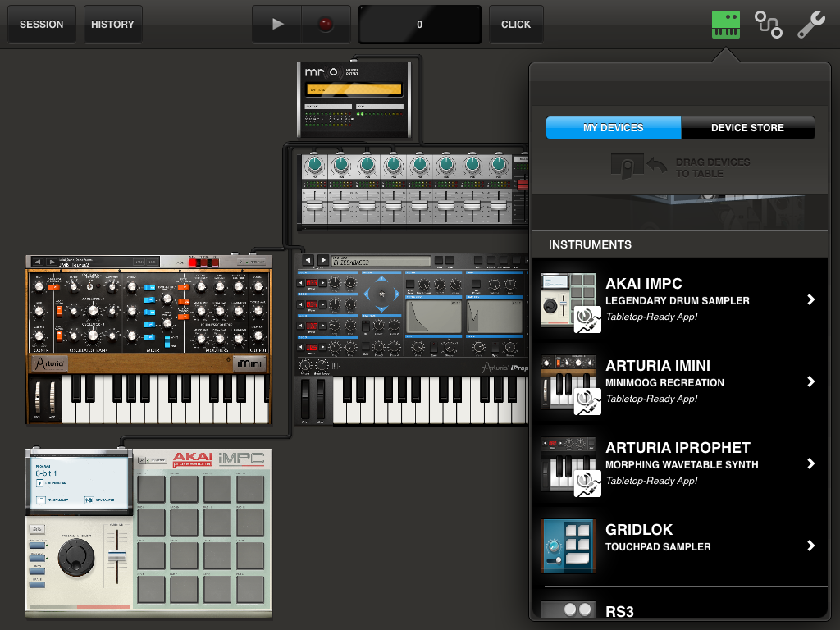840x630 pixels.
Task: Click the left arrow on iProphet joystick pad
Action: click(367, 294)
